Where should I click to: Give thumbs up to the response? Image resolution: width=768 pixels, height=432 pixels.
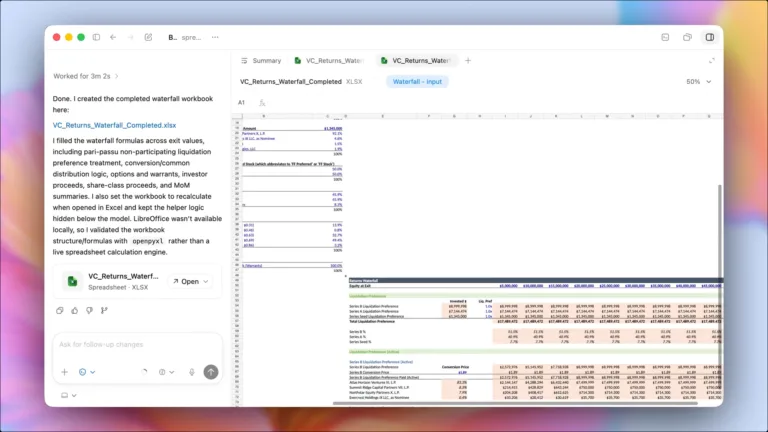(x=74, y=310)
